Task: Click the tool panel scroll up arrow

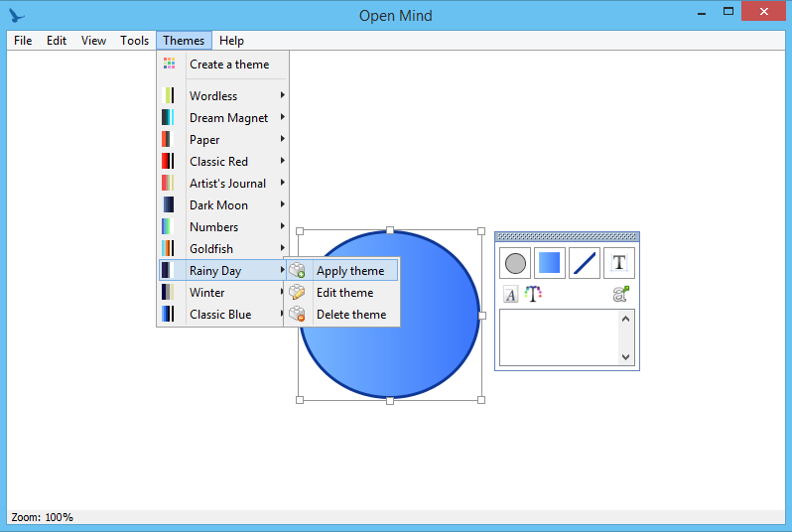Action: pos(626,319)
